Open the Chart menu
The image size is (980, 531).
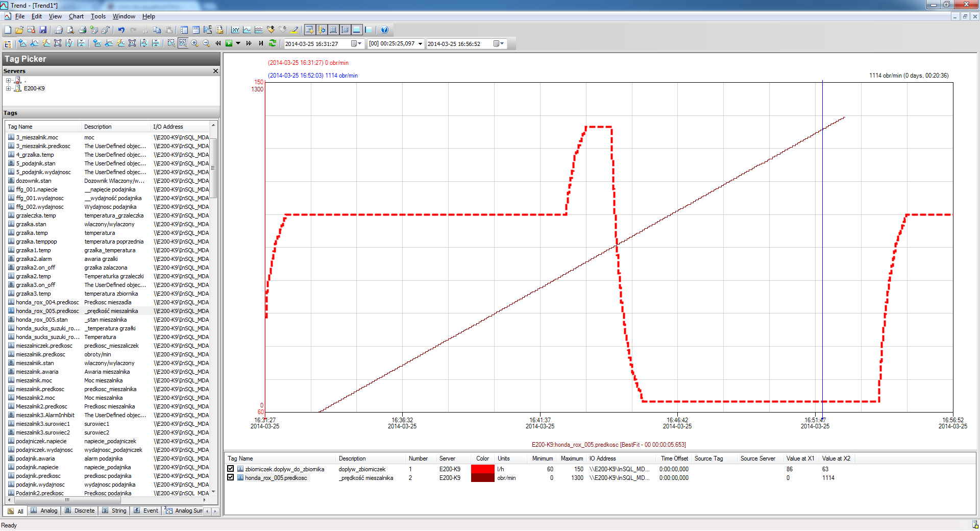click(x=76, y=16)
